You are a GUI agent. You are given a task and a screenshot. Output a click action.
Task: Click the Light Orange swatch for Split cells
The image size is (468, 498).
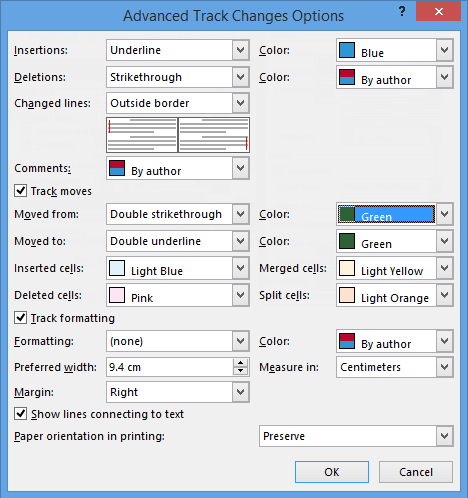point(347,295)
